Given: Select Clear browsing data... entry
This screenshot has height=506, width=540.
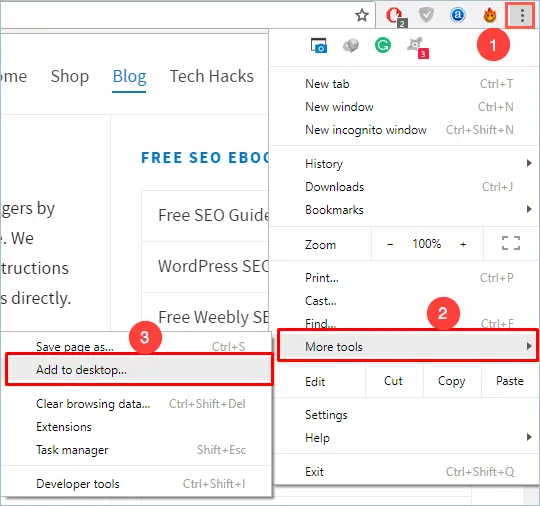Looking at the screenshot, I should click(136, 404).
